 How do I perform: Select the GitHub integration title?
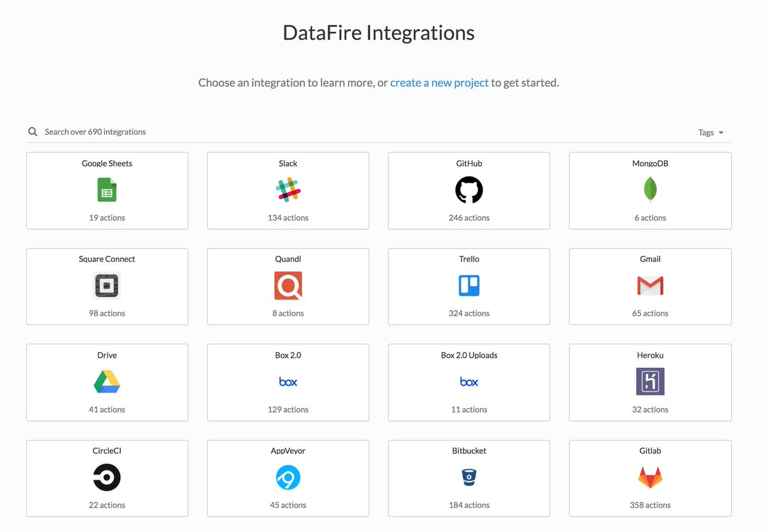(469, 163)
